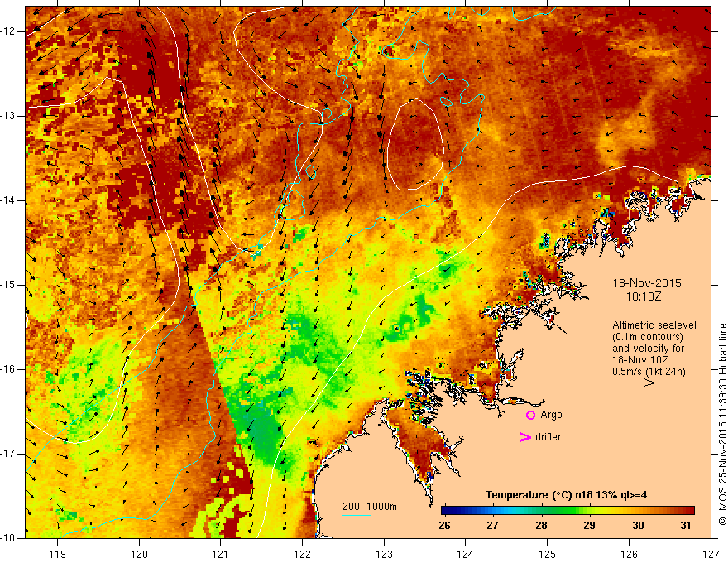
Task: Click '0.5m/s (1kt 24h)' scale text
Action: 649,372
